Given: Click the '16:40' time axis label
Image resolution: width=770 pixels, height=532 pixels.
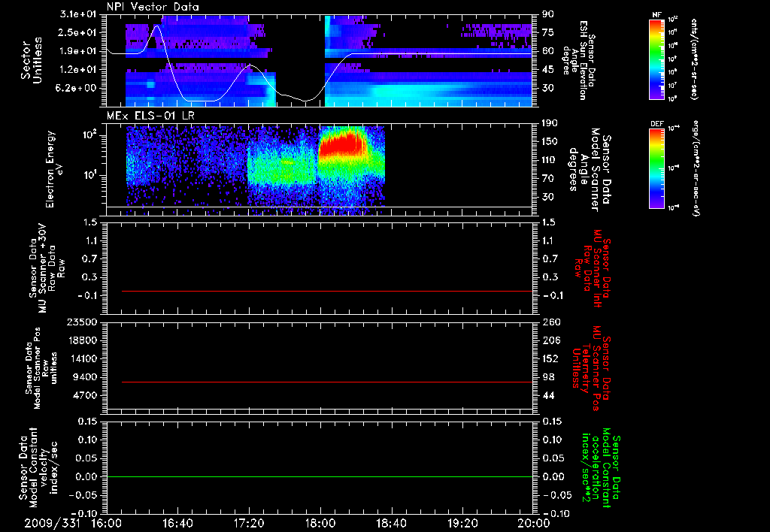Looking at the screenshot, I should (x=177, y=523).
